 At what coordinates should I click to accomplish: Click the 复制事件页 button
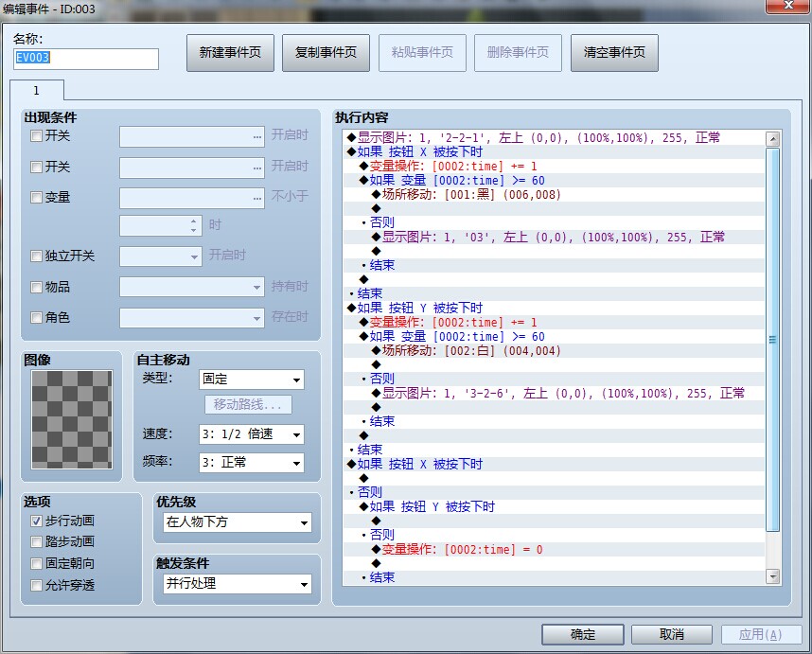click(326, 53)
